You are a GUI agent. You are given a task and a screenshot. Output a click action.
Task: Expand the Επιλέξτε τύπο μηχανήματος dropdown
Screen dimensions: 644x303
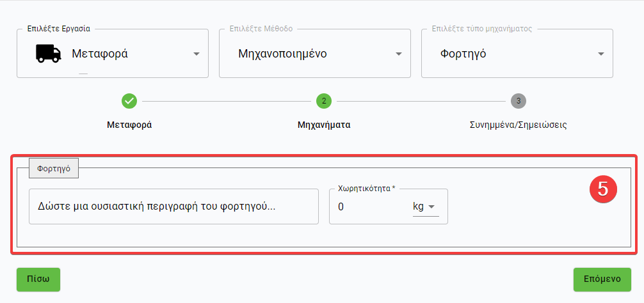(601, 54)
